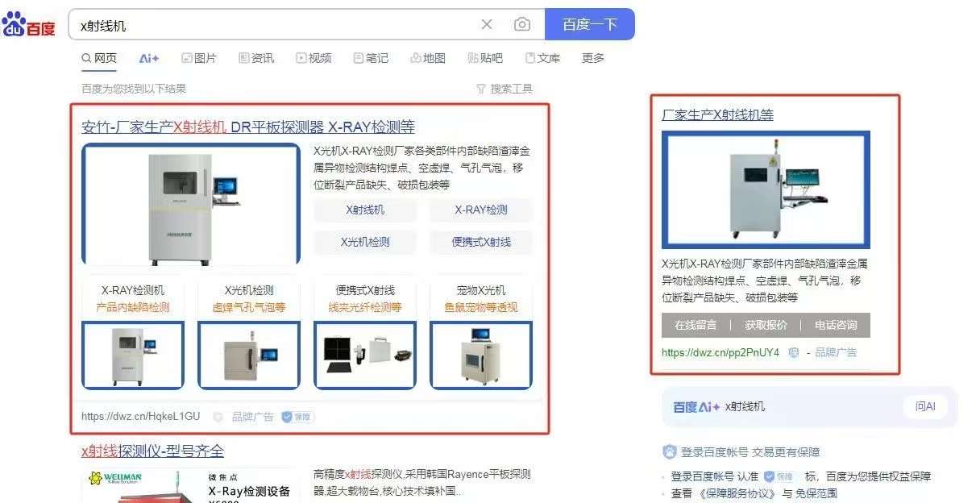
Task: Click the 宠物X光机 product thumbnail
Action: click(x=481, y=355)
